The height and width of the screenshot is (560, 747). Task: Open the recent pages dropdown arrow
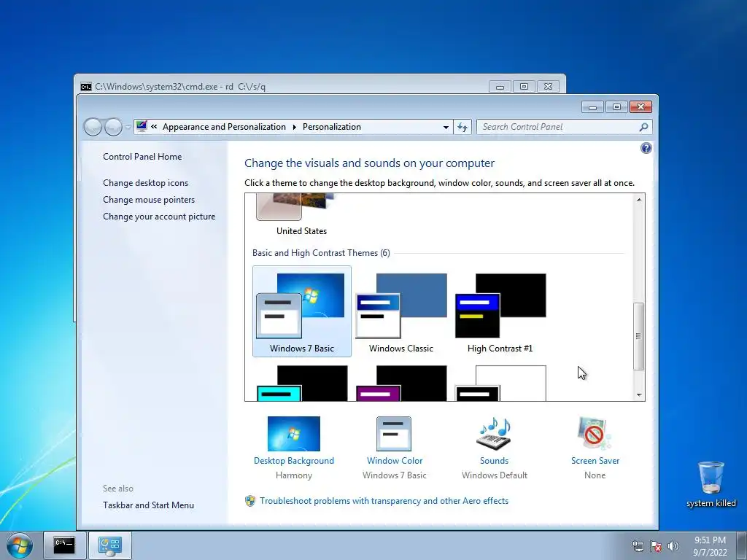(128, 127)
